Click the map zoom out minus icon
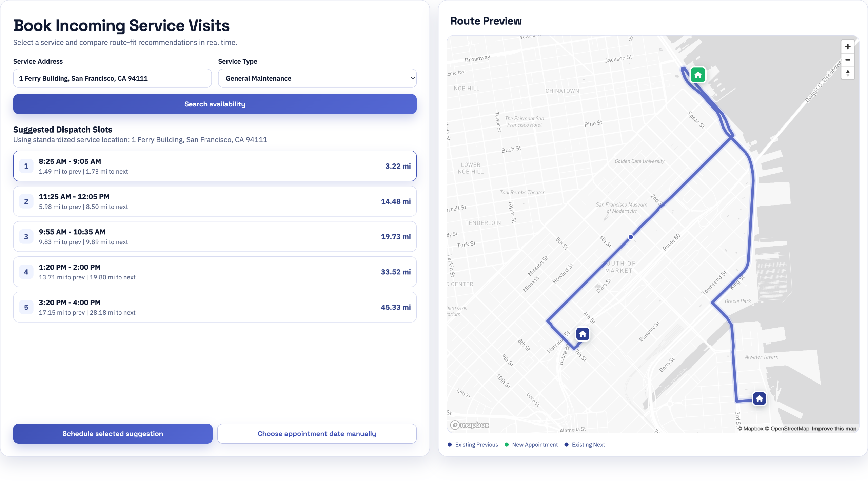Screen dimensions: 868x487 (848, 60)
